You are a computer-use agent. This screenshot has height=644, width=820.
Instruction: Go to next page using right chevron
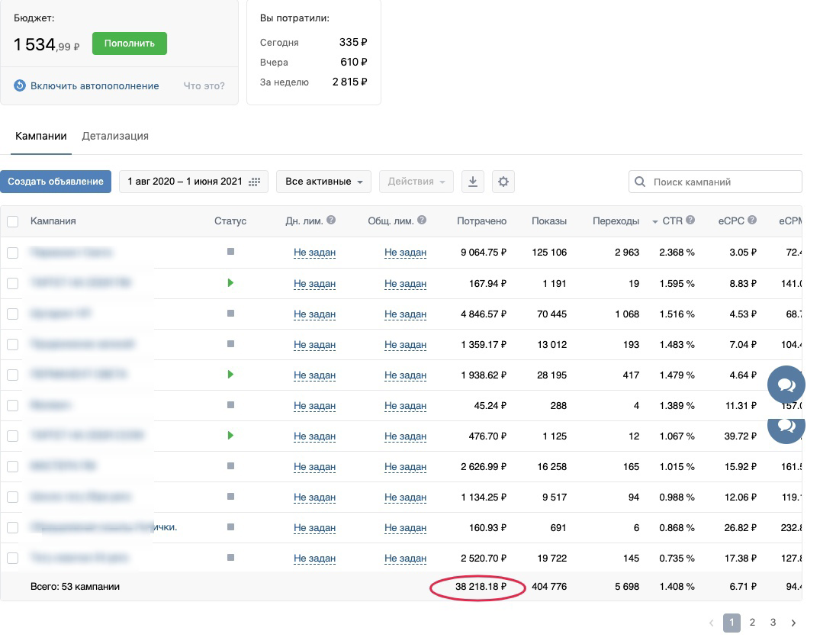(793, 623)
